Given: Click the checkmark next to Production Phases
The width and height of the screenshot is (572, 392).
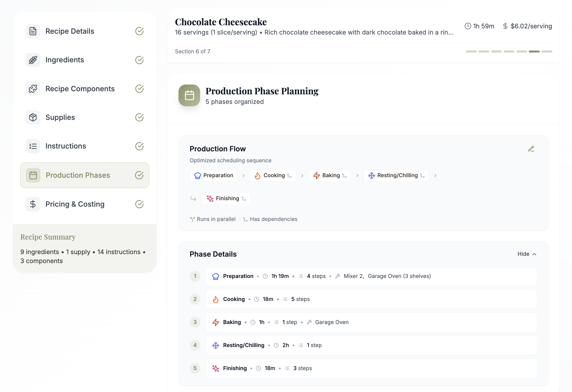Looking at the screenshot, I should (139, 175).
